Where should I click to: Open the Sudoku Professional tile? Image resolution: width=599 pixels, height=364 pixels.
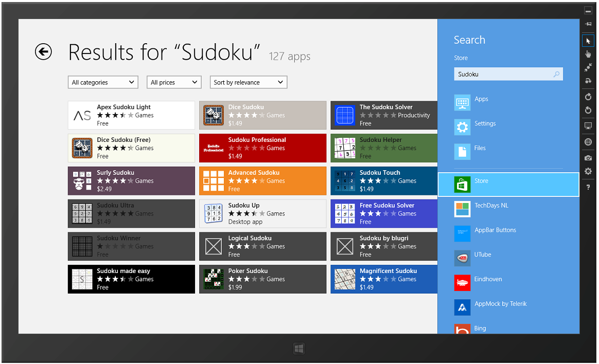[x=263, y=148]
